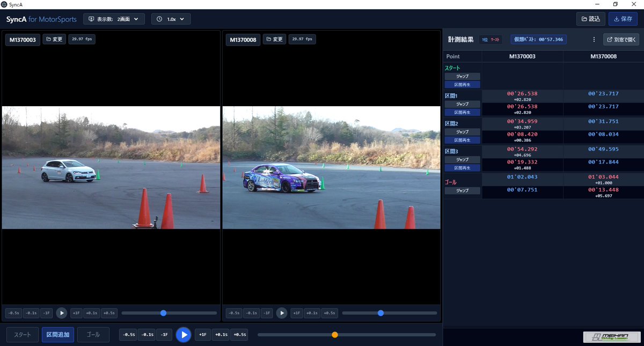Step left video forward +0.5s

tap(109, 313)
